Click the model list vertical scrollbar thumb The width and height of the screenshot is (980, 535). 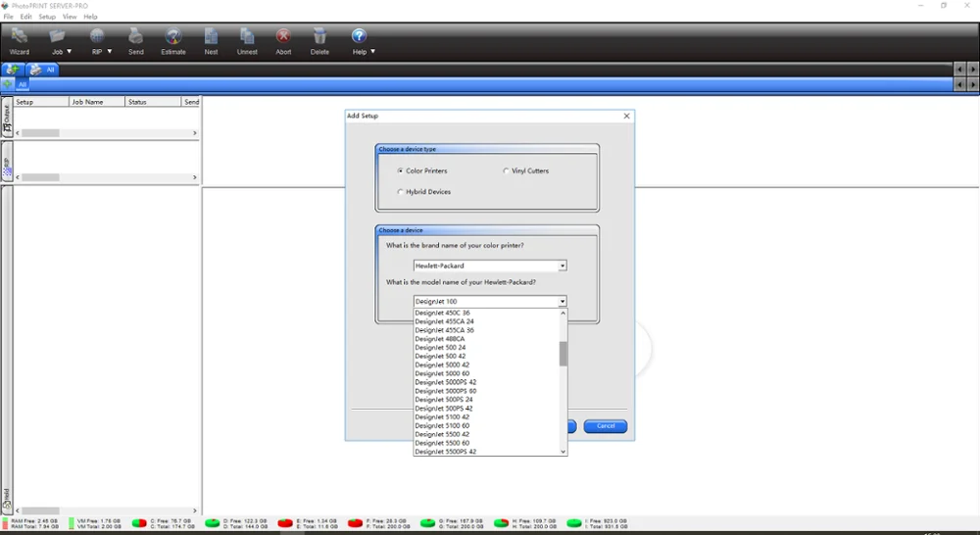pyautogui.click(x=563, y=354)
